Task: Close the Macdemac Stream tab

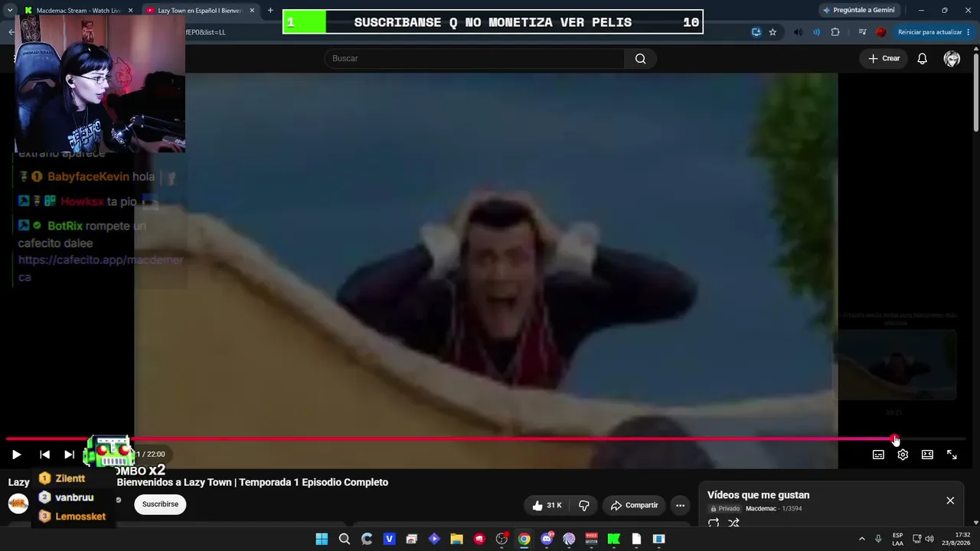Action: coord(130,11)
